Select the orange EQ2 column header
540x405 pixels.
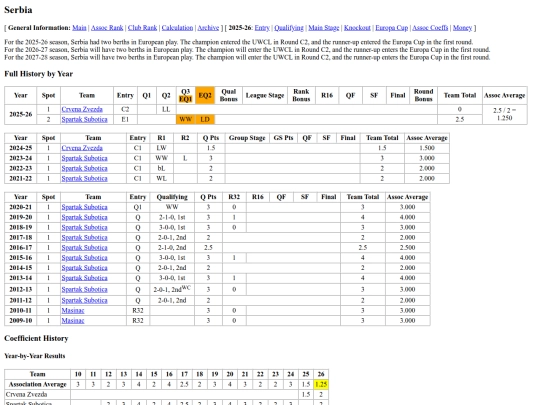(205, 95)
